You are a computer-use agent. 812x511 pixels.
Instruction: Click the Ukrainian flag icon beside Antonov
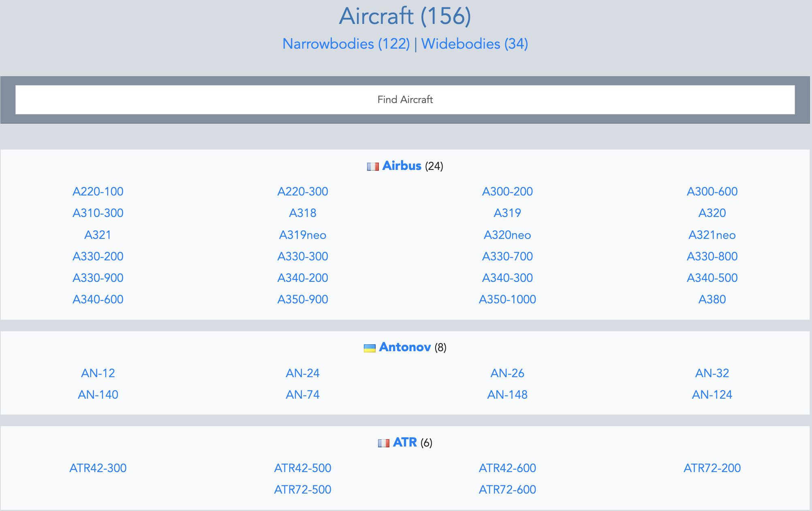[x=370, y=347]
